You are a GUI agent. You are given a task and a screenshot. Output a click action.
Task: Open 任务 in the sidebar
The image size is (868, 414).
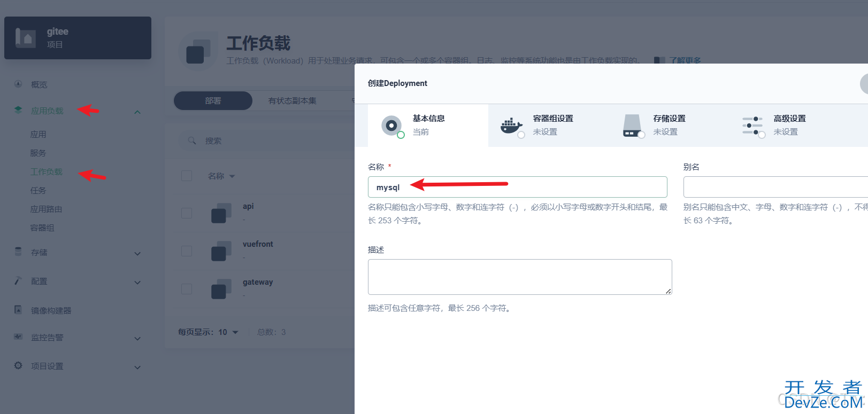click(38, 190)
